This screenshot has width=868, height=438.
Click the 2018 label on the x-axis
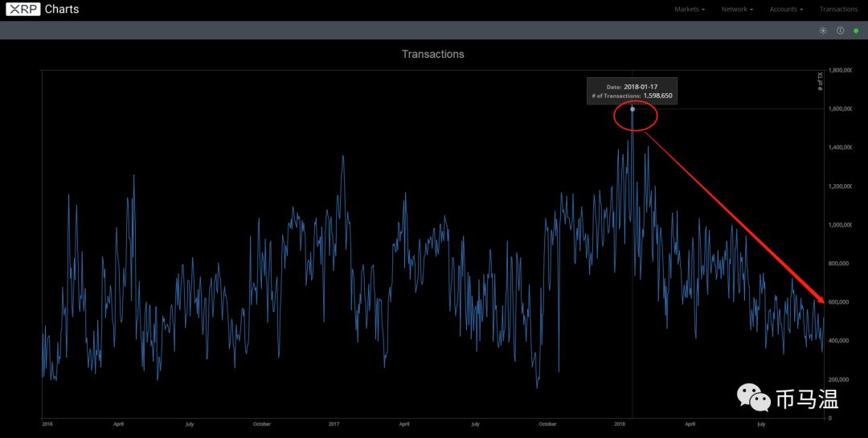pyautogui.click(x=620, y=423)
